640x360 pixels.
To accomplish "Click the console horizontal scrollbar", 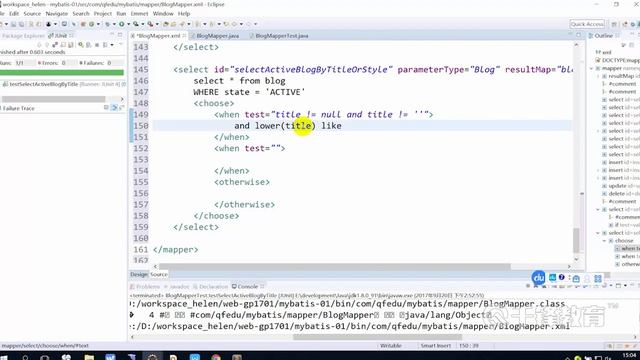I will click(x=378, y=337).
